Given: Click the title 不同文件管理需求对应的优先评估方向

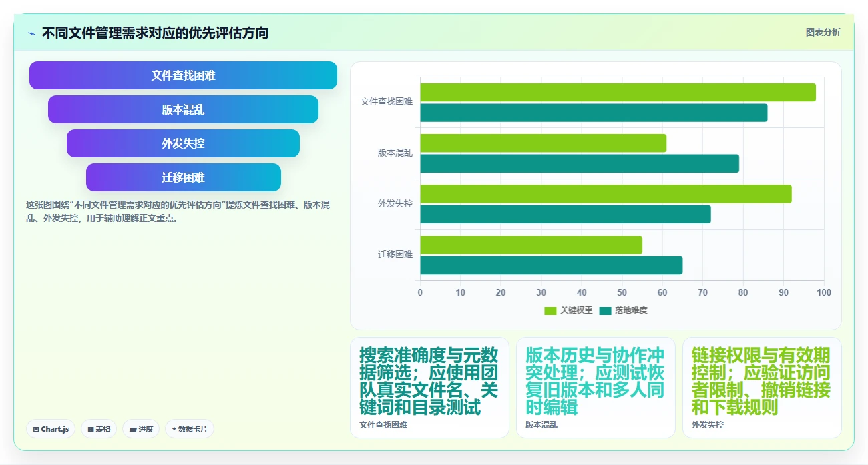Looking at the screenshot, I should click(x=155, y=33).
